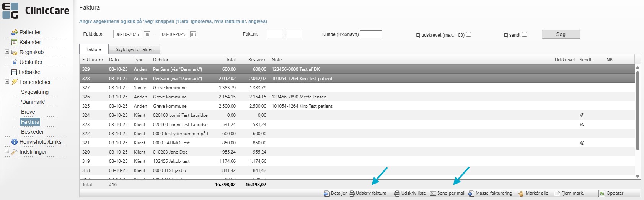Open calendar picker for start date
The height and width of the screenshot is (200, 644).
click(x=147, y=34)
